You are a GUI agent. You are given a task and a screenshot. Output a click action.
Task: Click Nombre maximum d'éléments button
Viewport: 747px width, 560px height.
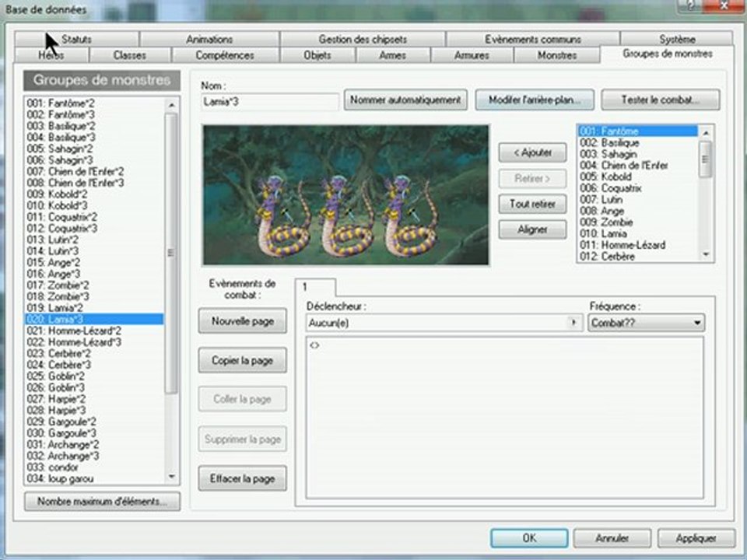103,502
